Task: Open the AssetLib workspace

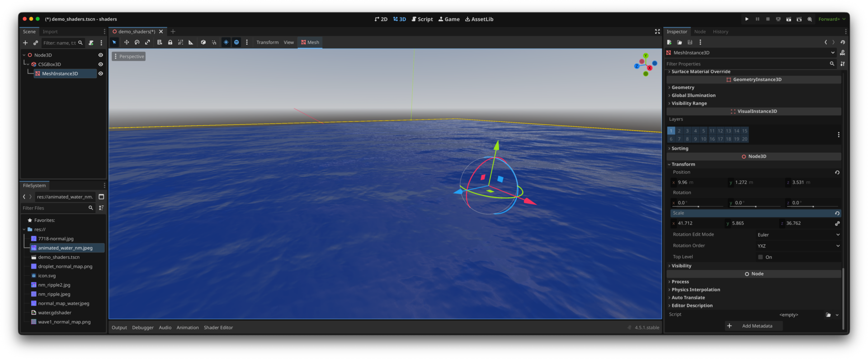Action: pos(479,19)
